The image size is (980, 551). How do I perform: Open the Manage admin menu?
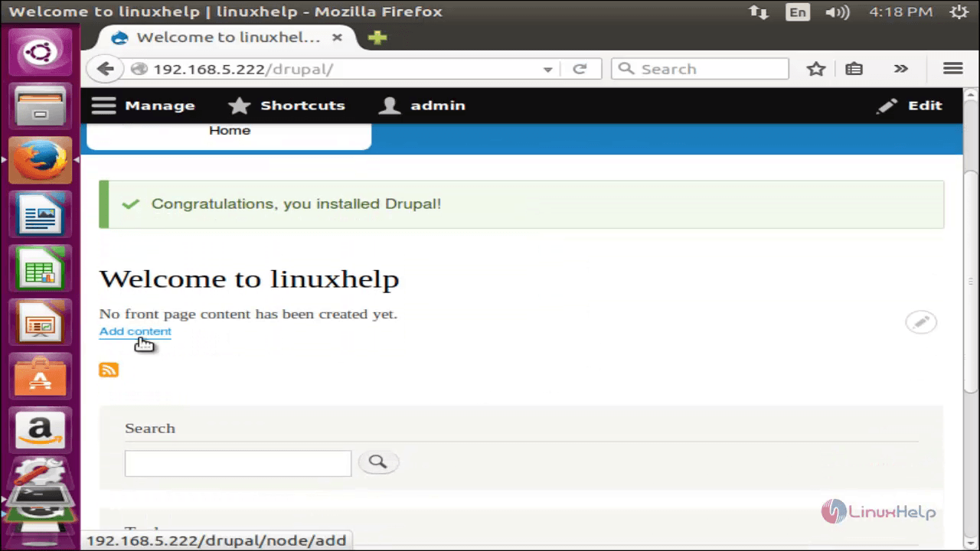(x=143, y=106)
